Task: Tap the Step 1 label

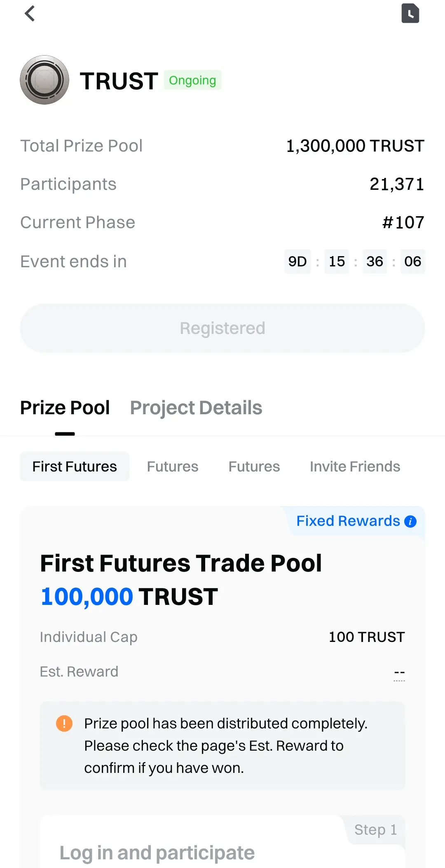Action: pos(375,830)
